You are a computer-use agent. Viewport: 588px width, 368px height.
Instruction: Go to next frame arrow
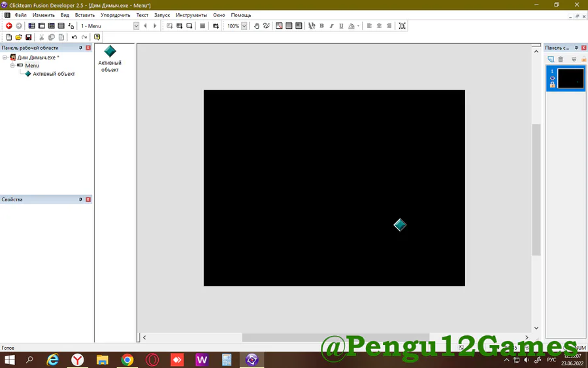click(x=155, y=26)
